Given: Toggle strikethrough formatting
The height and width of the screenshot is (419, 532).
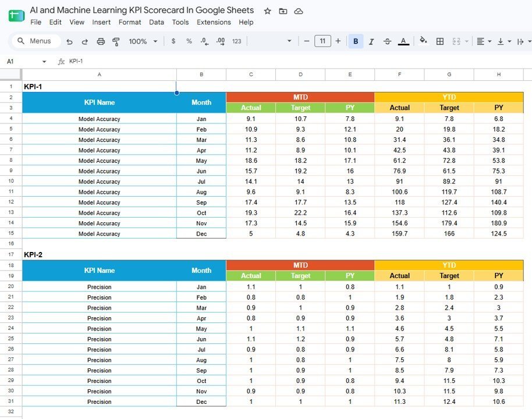Looking at the screenshot, I should point(387,41).
